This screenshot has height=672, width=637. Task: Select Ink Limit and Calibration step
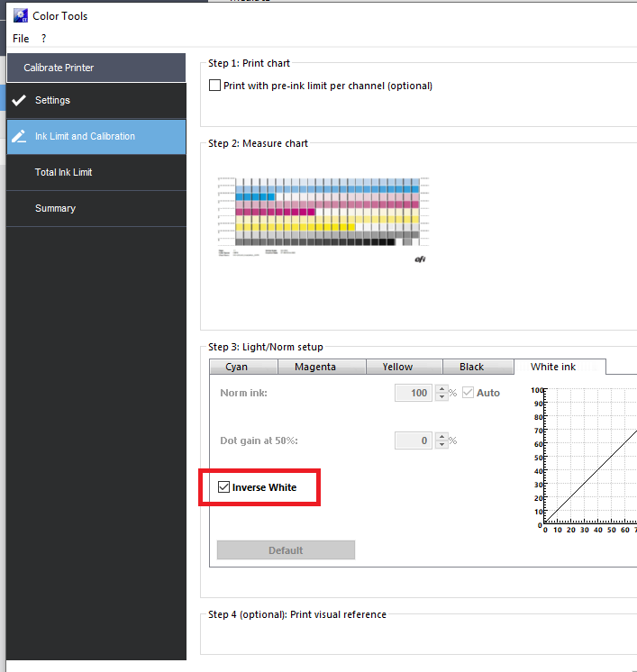point(96,137)
